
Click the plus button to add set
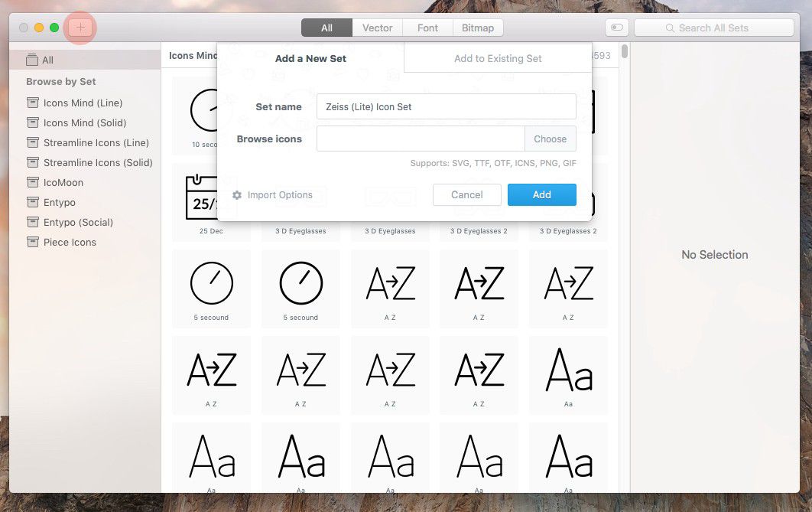[x=81, y=28]
